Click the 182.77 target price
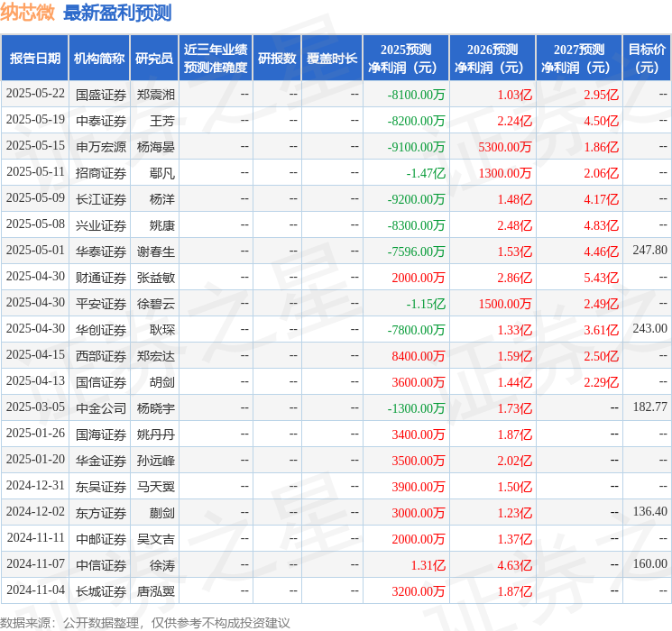The height and width of the screenshot is (631, 672). (650, 407)
